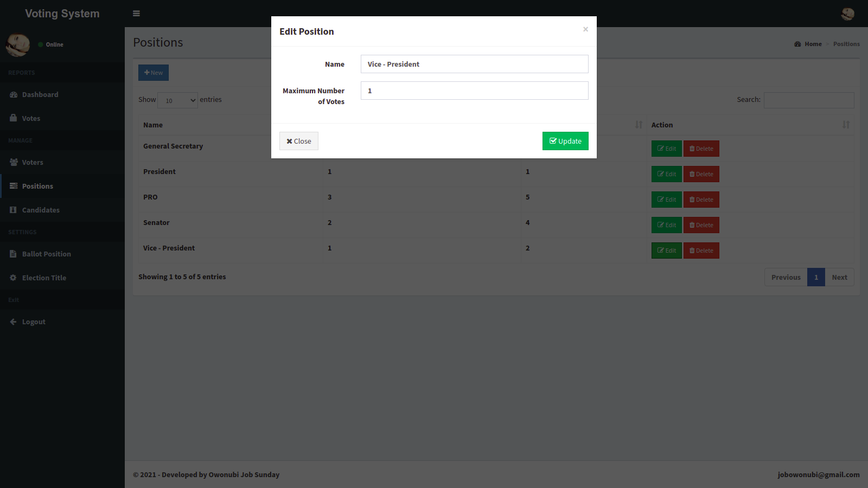Viewport: 868px width, 488px height.
Task: Select page 1 in pagination
Action: click(816, 277)
